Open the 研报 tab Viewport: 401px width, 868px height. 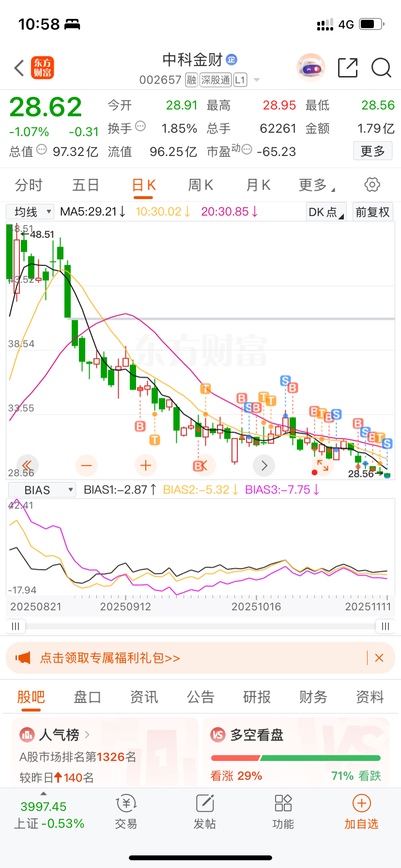coord(257,697)
